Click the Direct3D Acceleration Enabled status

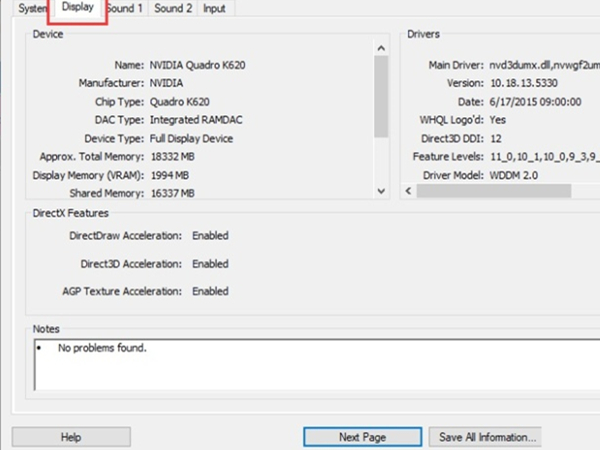tap(210, 264)
